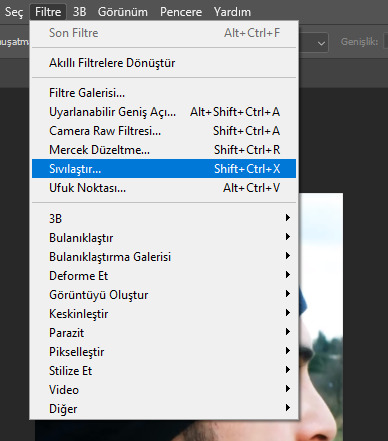388x441 pixels.
Task: Close the open Filtre menu
Action: click(x=48, y=12)
